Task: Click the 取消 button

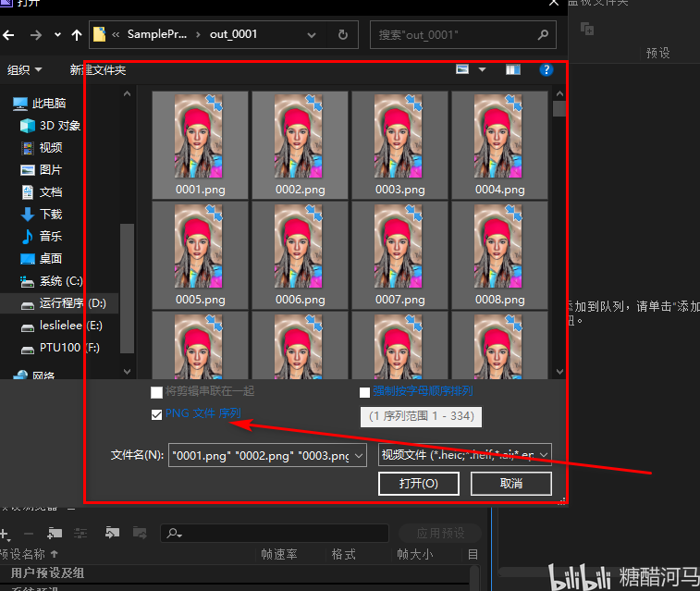Action: [511, 484]
